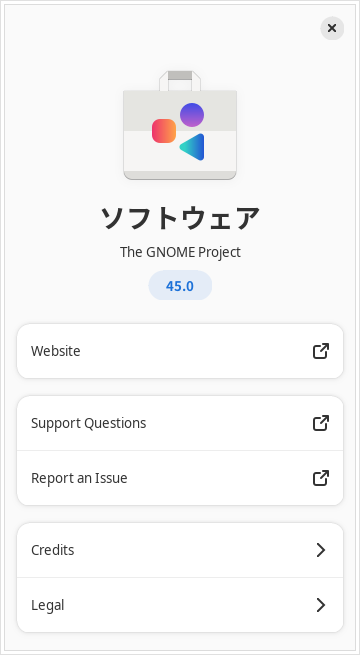Click the shopping bag handle in the logo
Viewport: 360px width, 655px height.
coord(180,81)
